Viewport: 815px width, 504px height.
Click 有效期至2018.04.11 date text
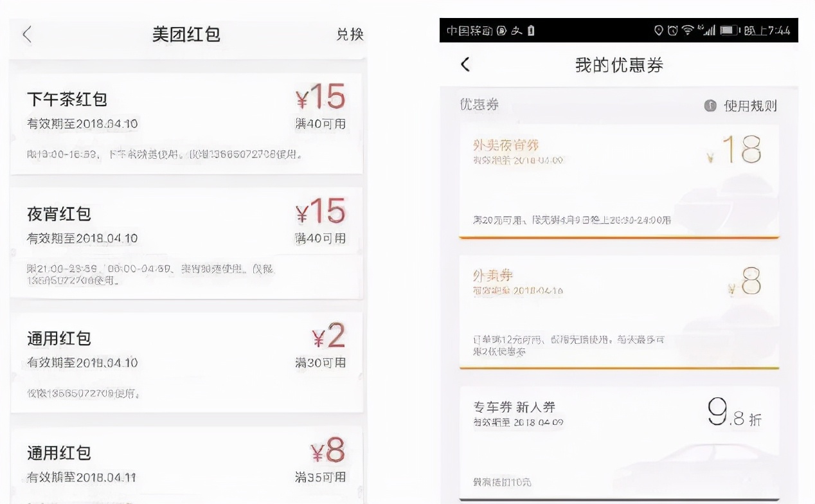pyautogui.click(x=82, y=478)
